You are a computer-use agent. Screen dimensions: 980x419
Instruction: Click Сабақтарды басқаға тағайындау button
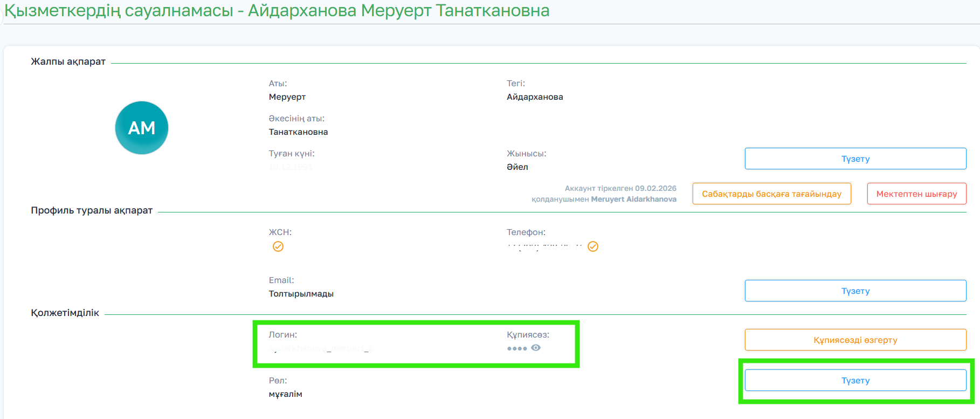(771, 194)
